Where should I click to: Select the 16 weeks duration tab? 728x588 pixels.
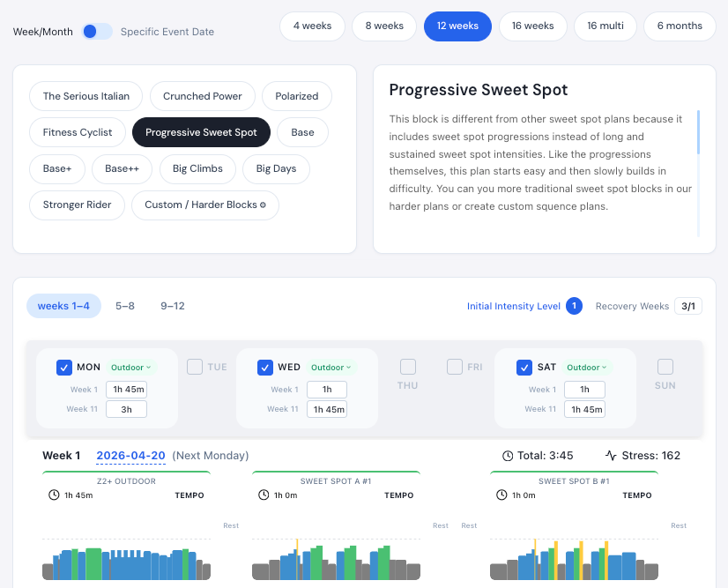click(534, 26)
